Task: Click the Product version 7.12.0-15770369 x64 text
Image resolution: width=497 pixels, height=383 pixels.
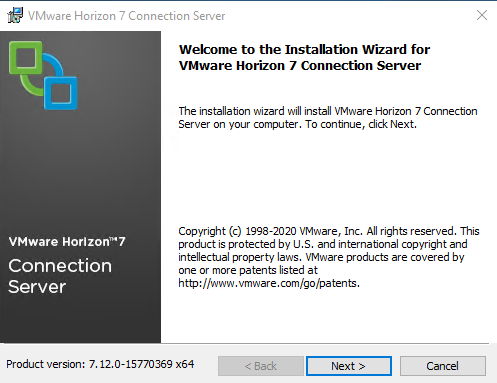Action: pos(100,364)
